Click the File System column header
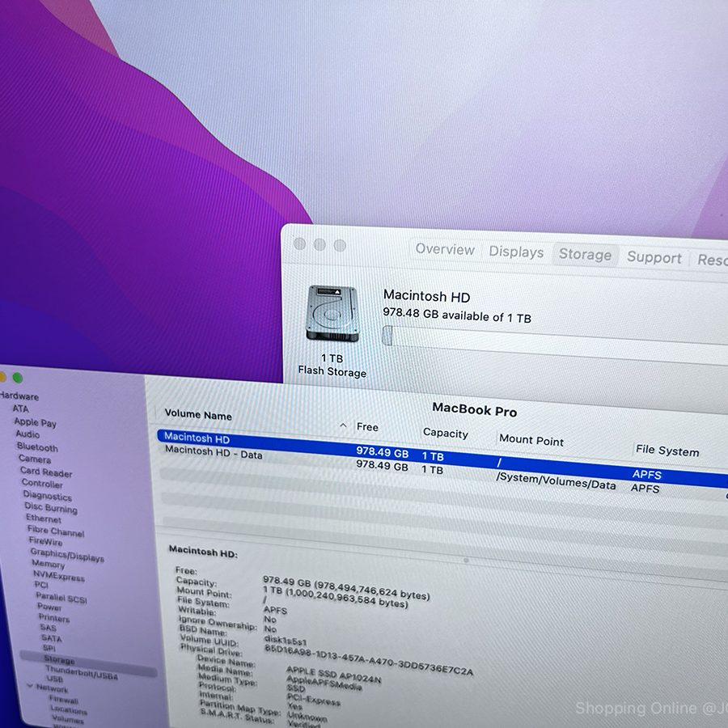The image size is (728, 728). coord(667,451)
